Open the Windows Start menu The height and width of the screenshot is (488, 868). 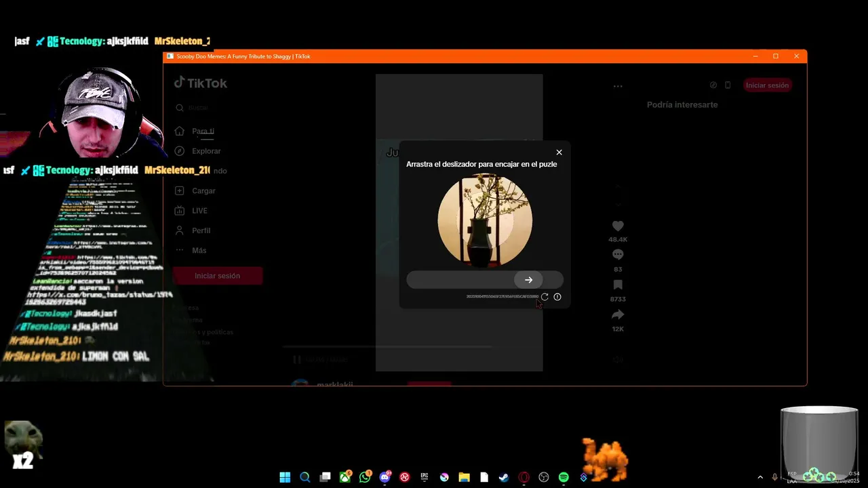[x=285, y=477]
